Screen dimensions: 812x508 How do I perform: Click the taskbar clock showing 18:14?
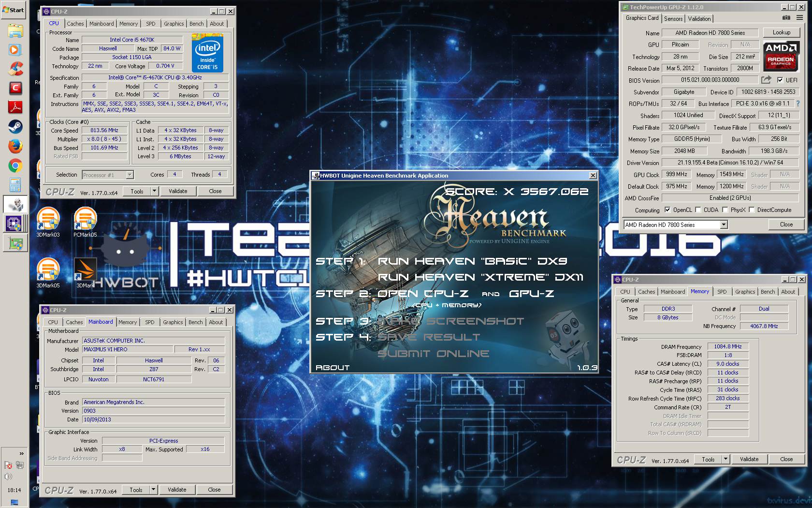pos(14,490)
